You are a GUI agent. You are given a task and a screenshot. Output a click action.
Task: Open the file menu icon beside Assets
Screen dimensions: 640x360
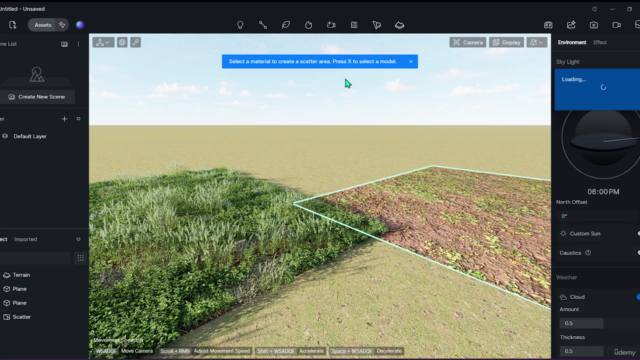[x=13, y=25]
